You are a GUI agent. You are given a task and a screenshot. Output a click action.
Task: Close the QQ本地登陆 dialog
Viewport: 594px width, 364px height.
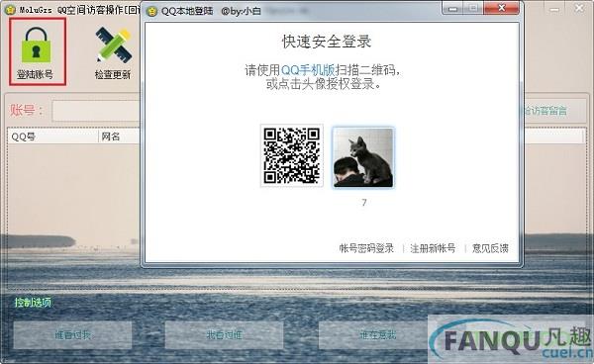(502, 8)
